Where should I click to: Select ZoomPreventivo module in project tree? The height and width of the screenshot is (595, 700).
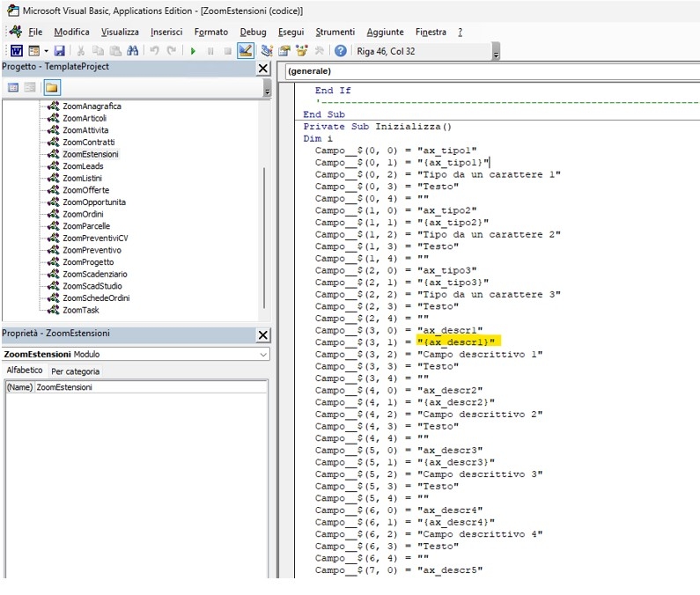click(x=92, y=250)
